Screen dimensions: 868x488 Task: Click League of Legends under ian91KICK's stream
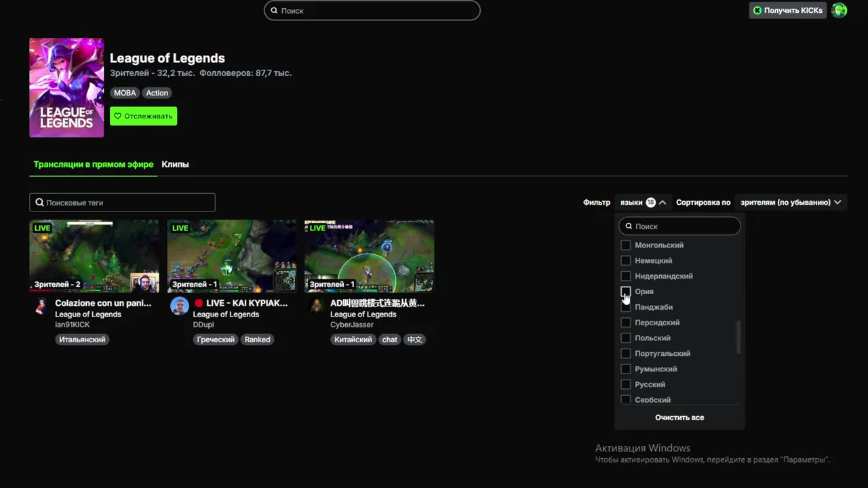(x=88, y=314)
